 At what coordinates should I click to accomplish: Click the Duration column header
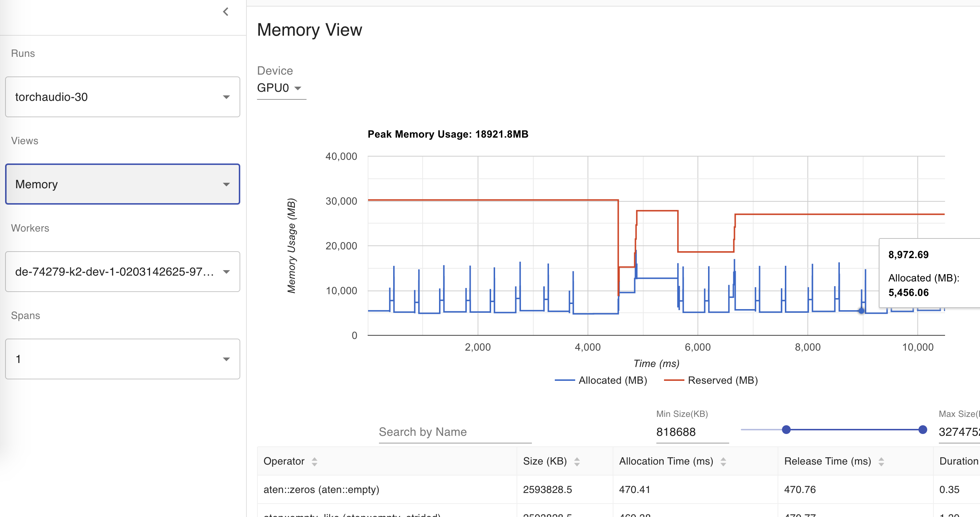(x=958, y=461)
